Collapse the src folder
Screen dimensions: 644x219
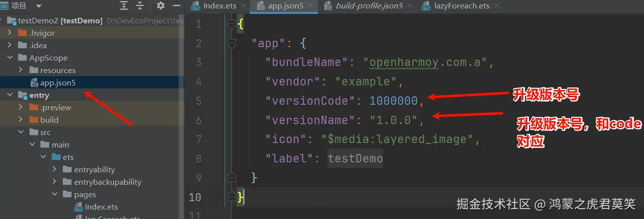20,133
